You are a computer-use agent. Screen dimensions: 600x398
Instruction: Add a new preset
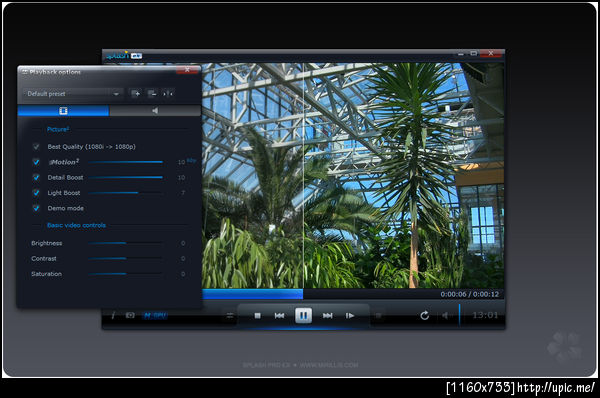[135, 93]
